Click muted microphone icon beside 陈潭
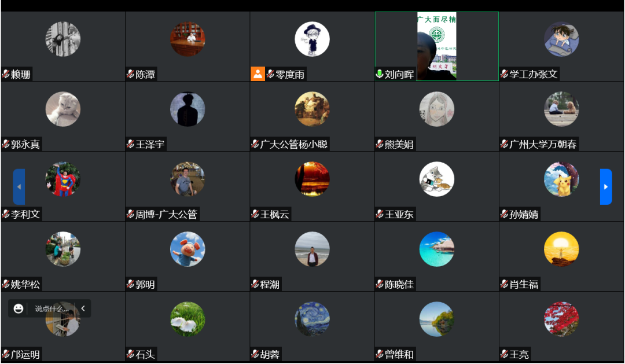This screenshot has width=625, height=364. pos(130,73)
